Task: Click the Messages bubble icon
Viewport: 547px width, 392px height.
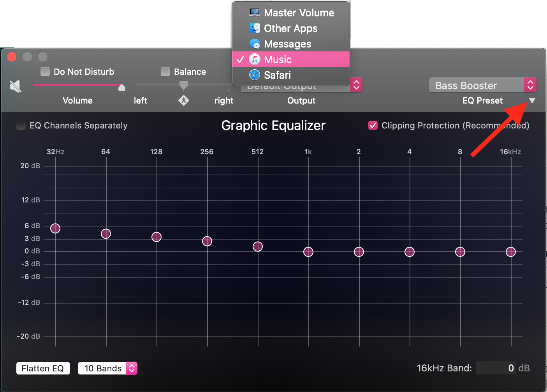Action: pyautogui.click(x=255, y=44)
